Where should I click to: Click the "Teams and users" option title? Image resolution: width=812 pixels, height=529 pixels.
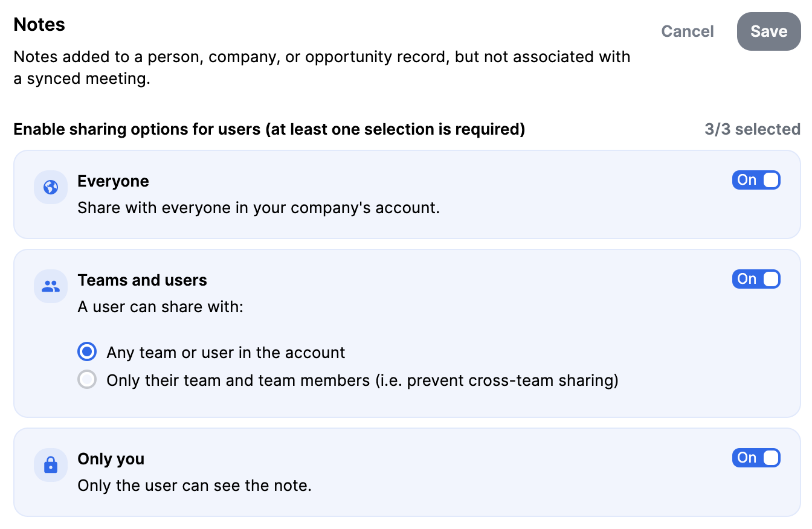(x=142, y=280)
